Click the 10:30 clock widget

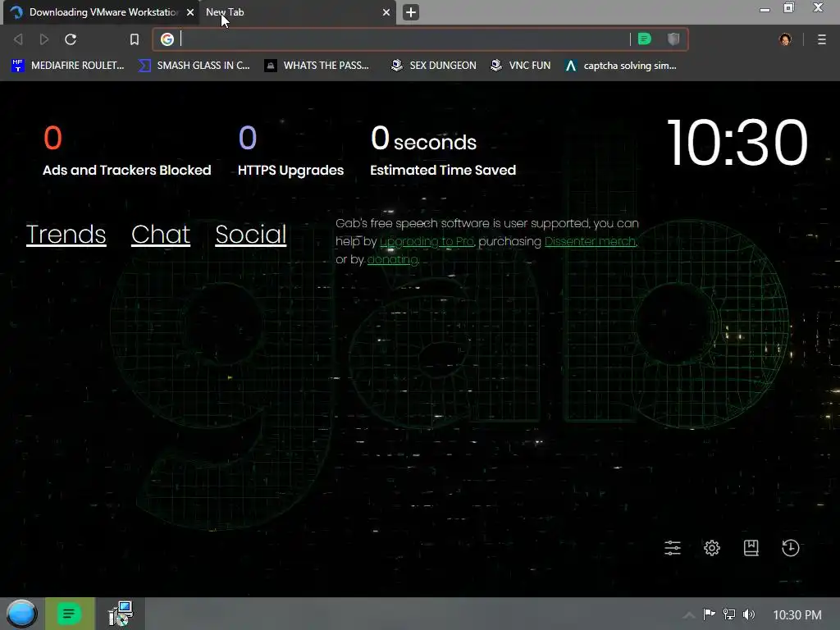tap(737, 143)
